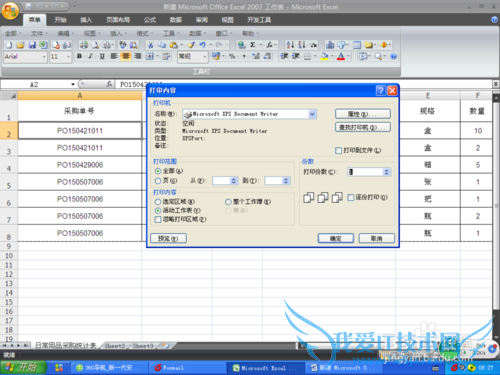Viewport: 500px width, 375px height.
Task: Toggle Bold formatting in the toolbar
Action: (79, 56)
